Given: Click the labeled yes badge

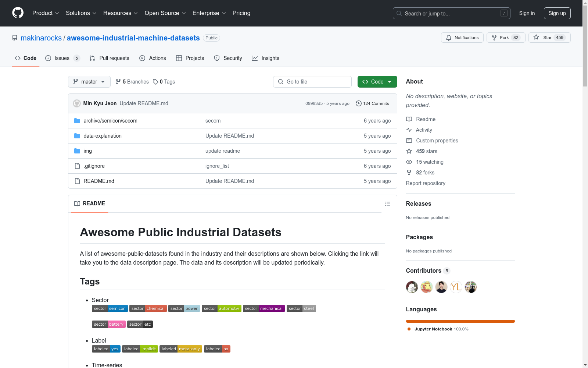Looking at the screenshot, I should [106, 349].
